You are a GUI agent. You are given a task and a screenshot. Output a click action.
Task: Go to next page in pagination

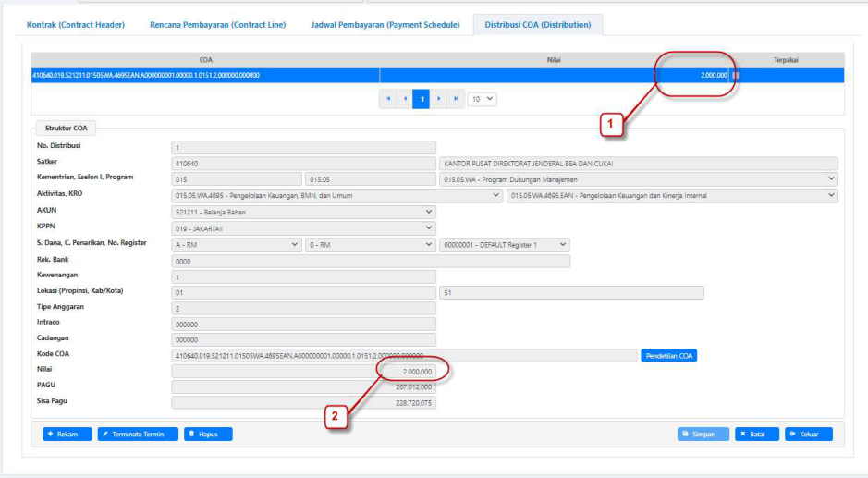pos(438,98)
